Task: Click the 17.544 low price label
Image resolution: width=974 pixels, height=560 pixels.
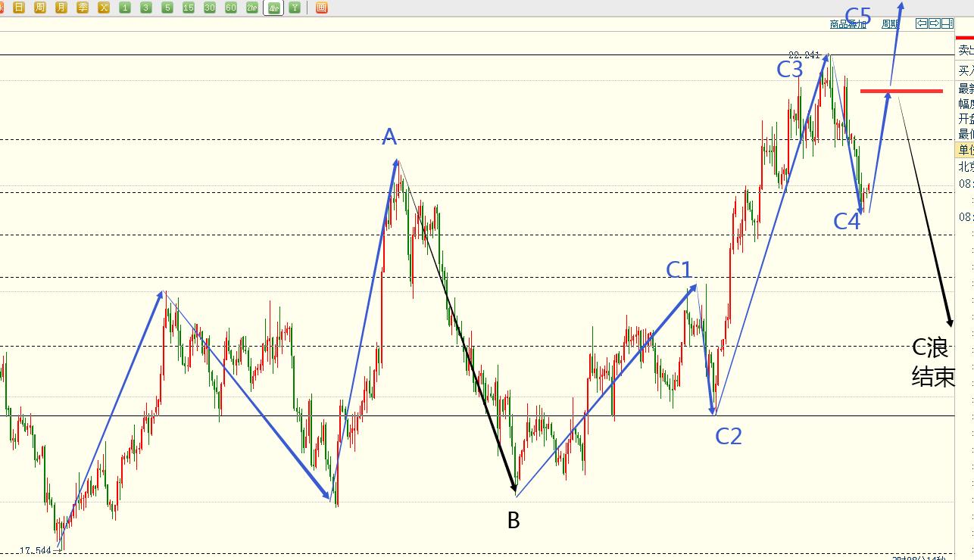Action: point(36,550)
